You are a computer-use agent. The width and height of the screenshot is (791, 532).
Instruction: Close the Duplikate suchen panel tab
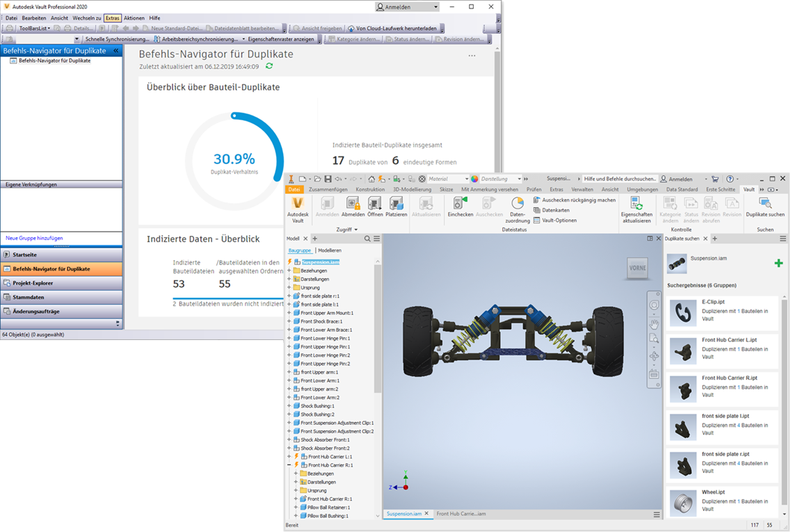(705, 239)
